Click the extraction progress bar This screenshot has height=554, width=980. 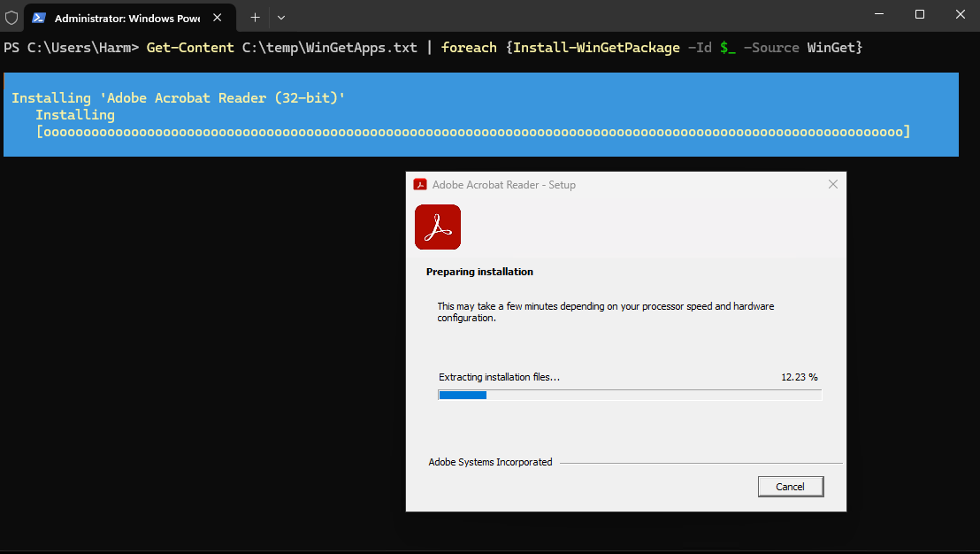630,395
